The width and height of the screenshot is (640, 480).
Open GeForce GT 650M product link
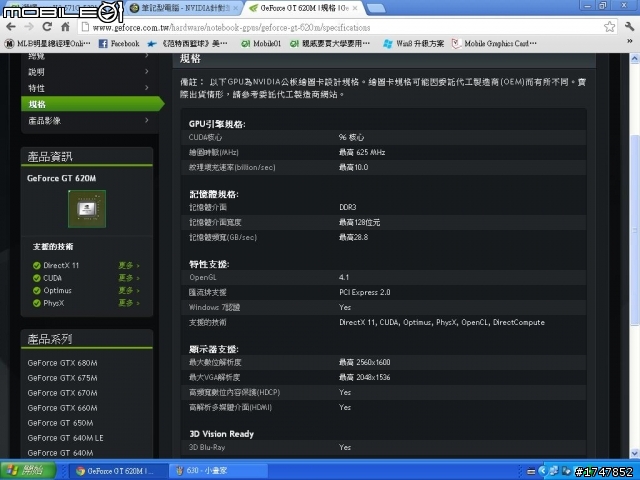pyautogui.click(x=60, y=423)
